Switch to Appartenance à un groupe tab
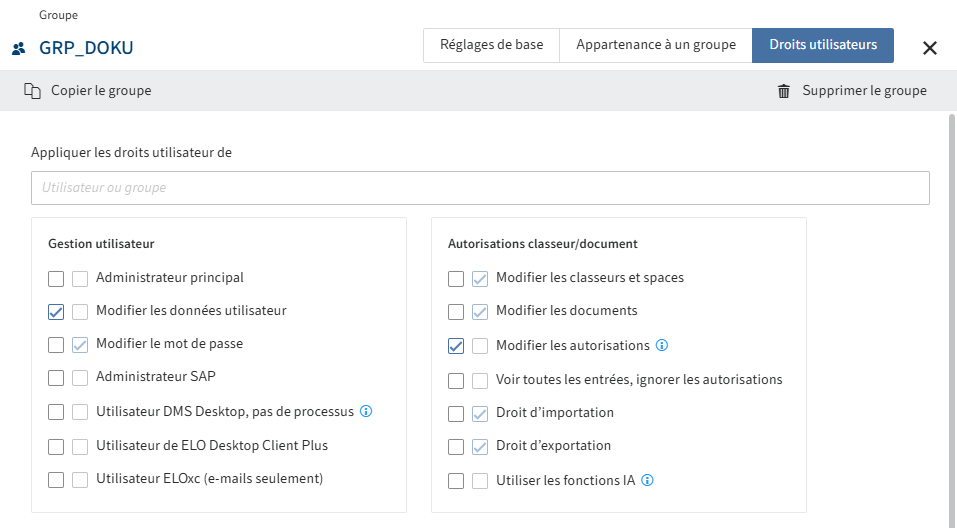The image size is (957, 528). point(655,45)
